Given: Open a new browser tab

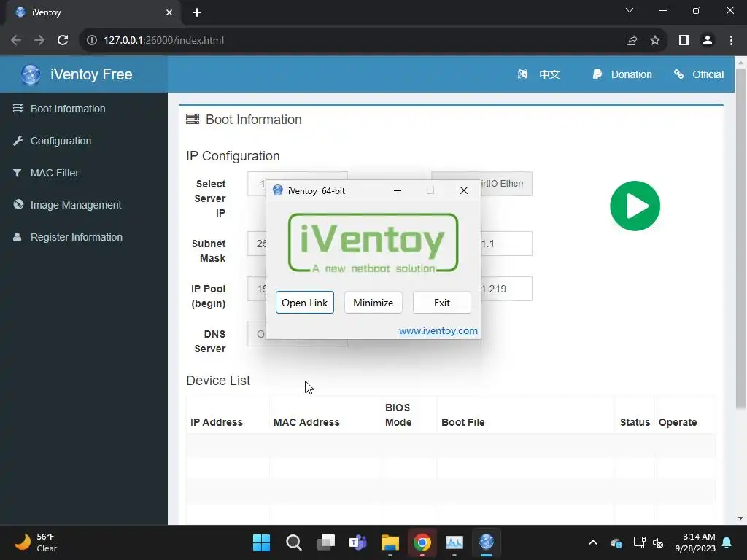Looking at the screenshot, I should (197, 12).
